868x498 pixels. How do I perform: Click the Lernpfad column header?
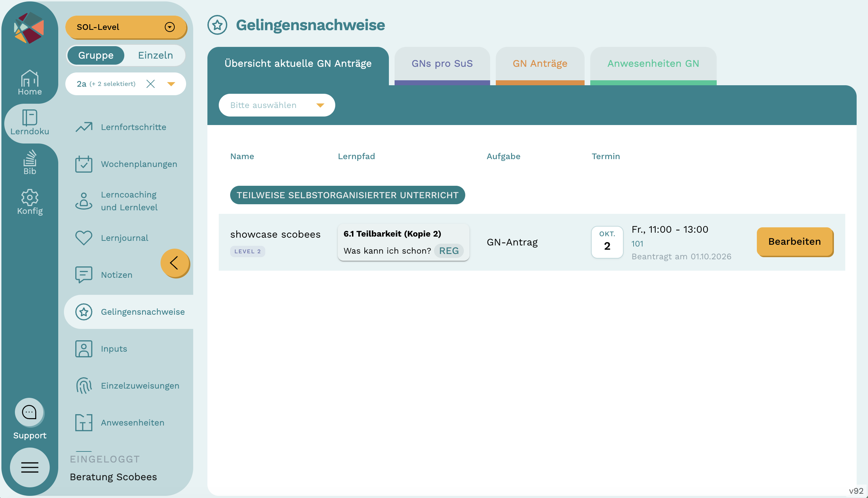[x=356, y=156]
